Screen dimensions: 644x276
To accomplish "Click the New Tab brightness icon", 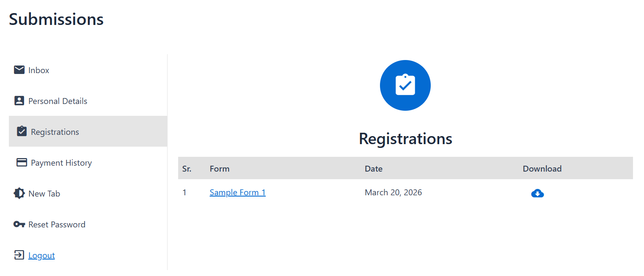I will (x=19, y=193).
